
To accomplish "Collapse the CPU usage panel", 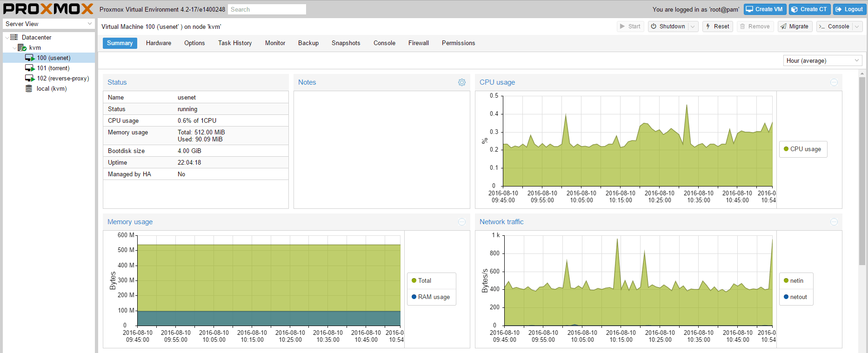I will tap(834, 82).
